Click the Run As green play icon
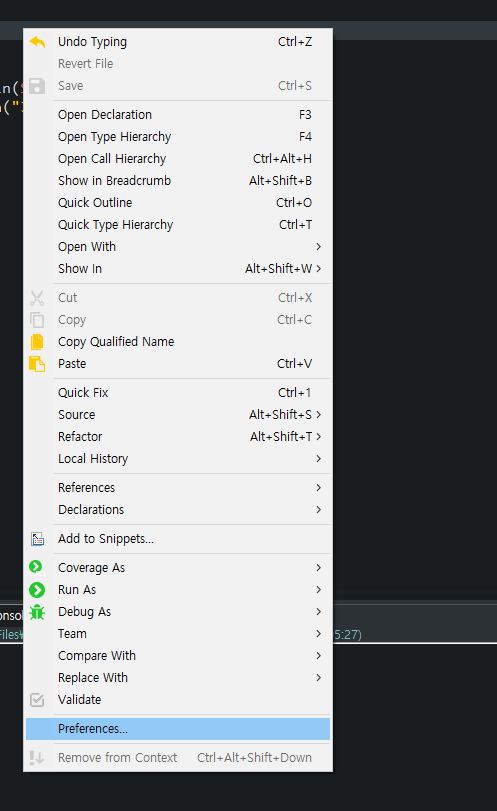 37,590
